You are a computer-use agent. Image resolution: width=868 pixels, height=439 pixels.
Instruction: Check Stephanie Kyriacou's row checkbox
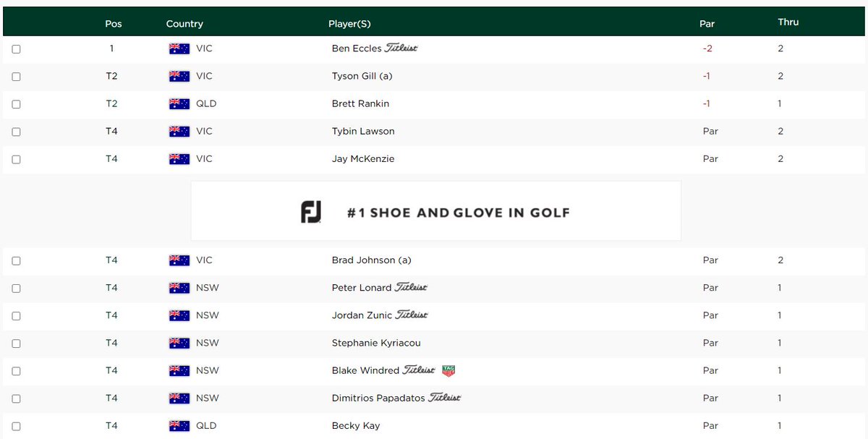coord(16,343)
